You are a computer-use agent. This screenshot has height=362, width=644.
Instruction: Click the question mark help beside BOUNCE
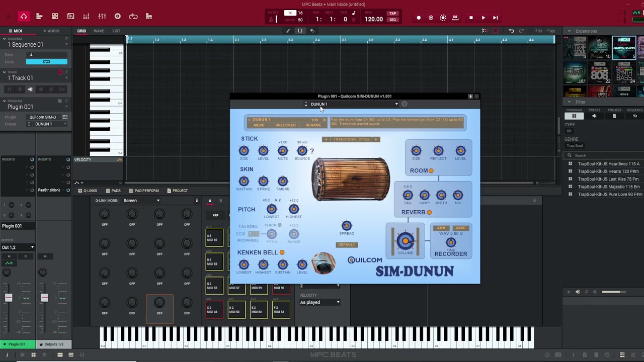[x=312, y=151]
